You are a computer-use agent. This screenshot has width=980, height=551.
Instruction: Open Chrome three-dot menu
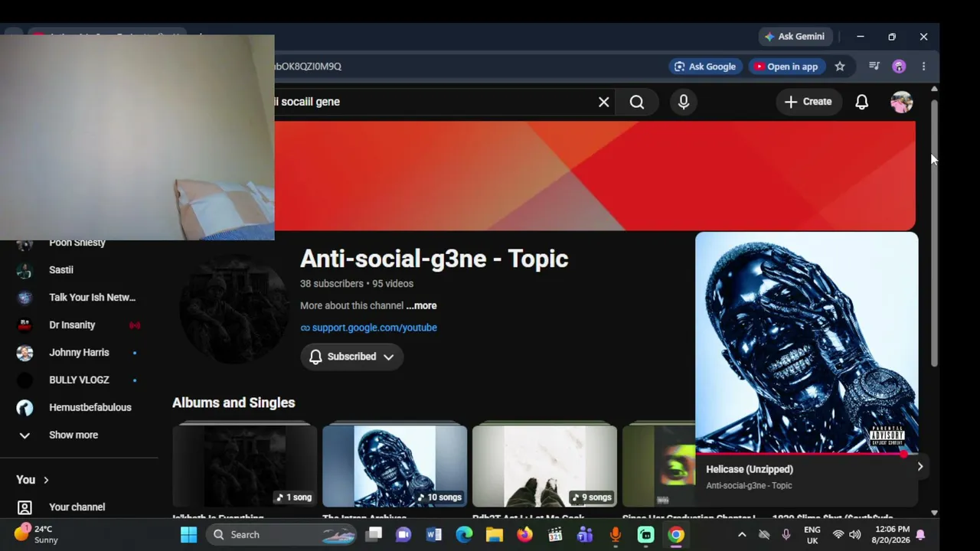923,67
